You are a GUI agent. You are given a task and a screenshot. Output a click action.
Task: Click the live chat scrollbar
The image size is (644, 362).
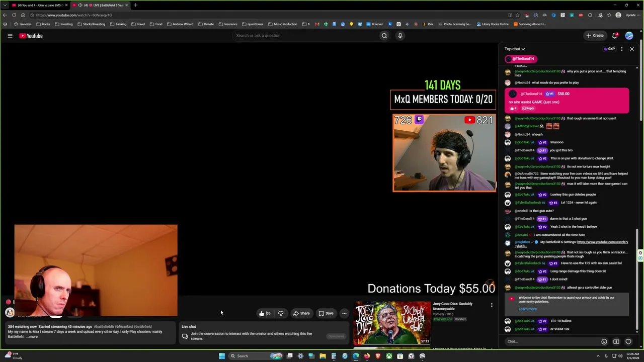coord(637,279)
